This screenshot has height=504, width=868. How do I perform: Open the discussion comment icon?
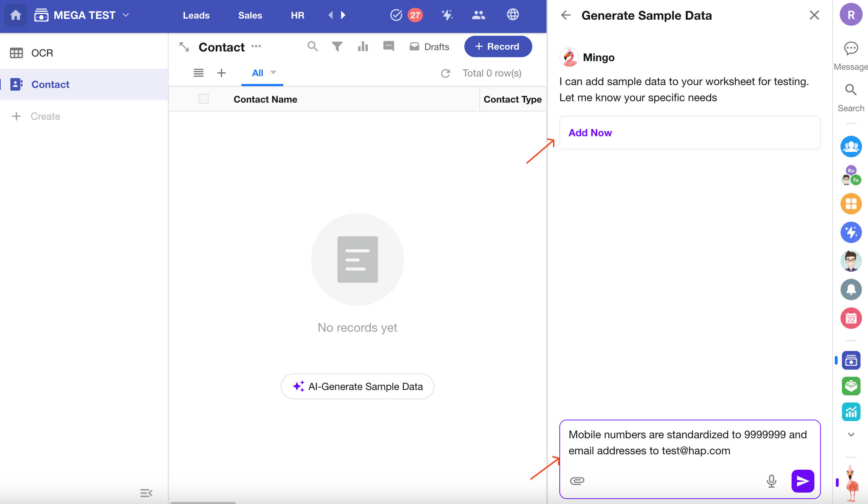[389, 46]
